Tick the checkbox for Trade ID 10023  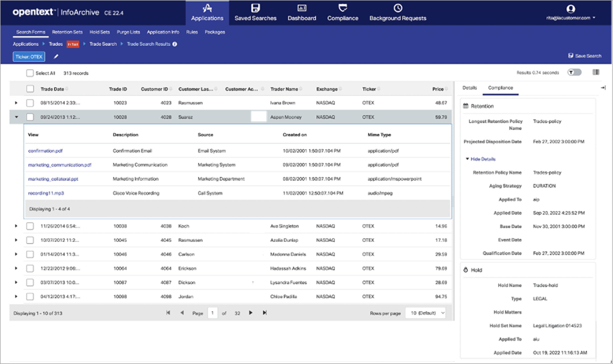(30, 103)
